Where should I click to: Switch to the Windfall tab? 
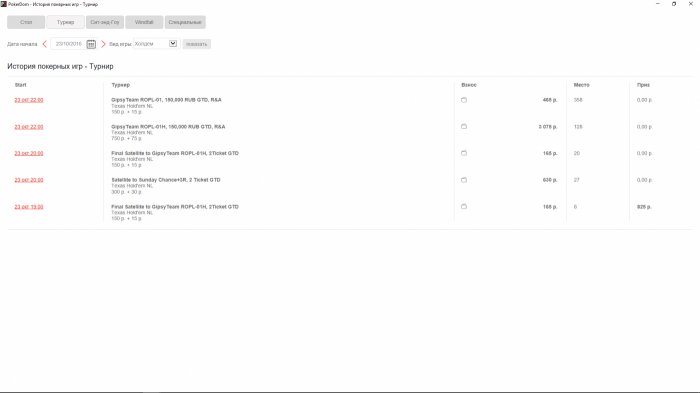click(x=144, y=22)
